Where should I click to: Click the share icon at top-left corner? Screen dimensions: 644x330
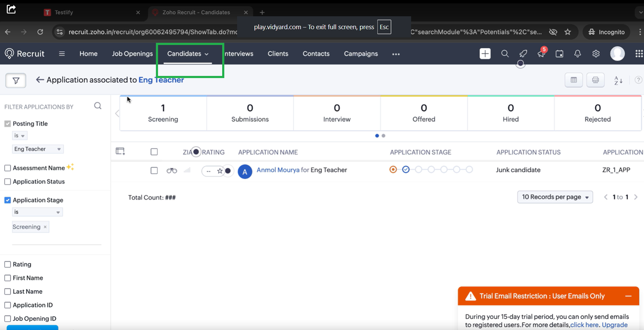pyautogui.click(x=11, y=9)
